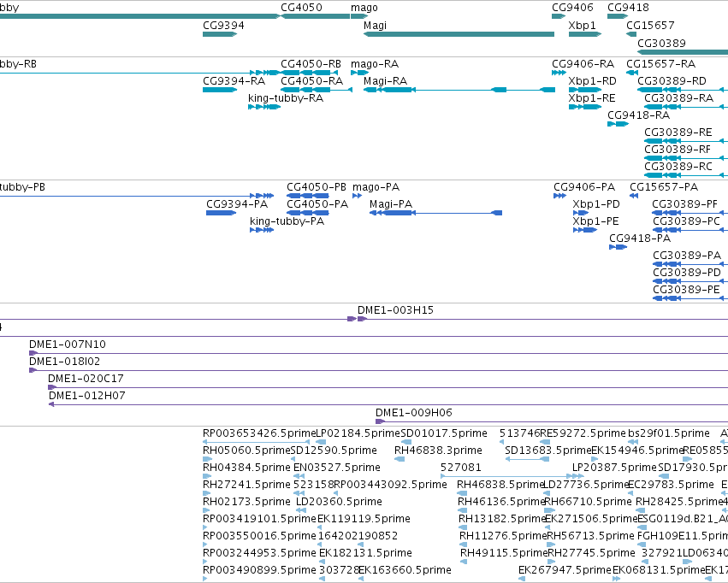Click the CG9406-RA transcript label
728x583 pixels.
coord(583,64)
